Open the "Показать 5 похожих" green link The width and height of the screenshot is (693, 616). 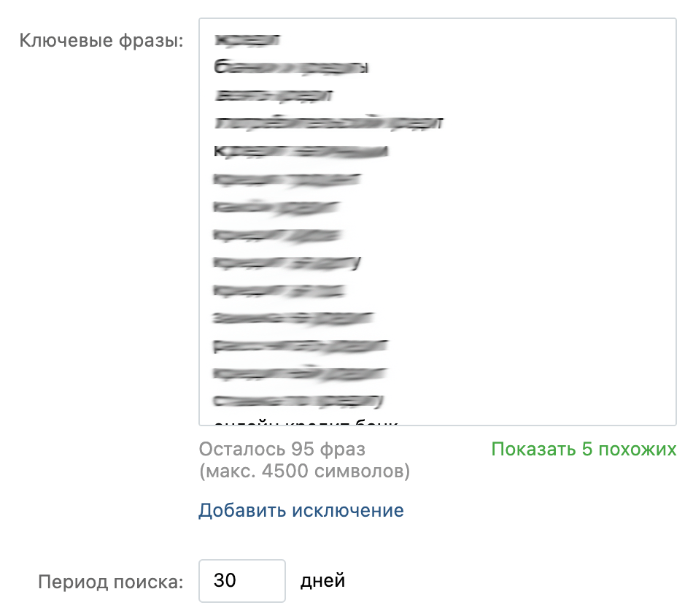coord(584,450)
